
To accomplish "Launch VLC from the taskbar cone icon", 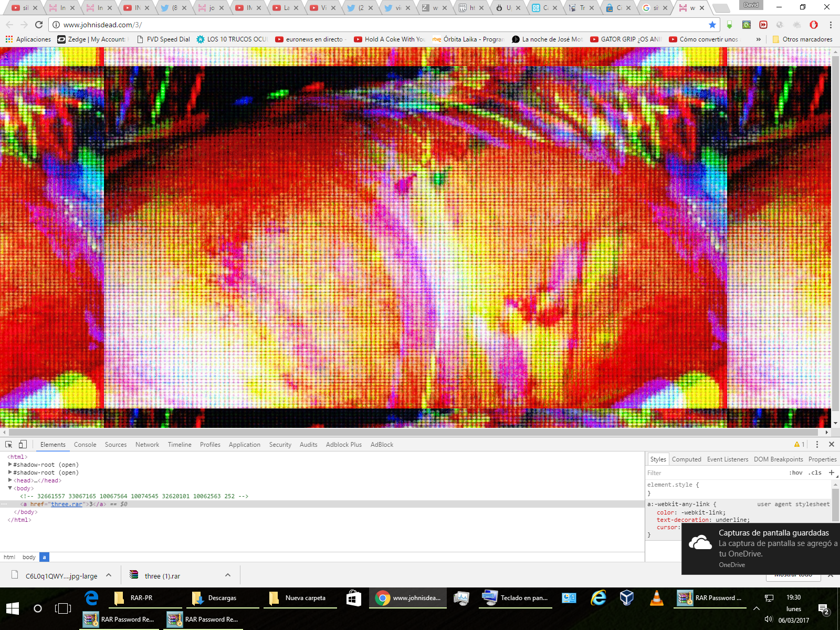I will (656, 598).
